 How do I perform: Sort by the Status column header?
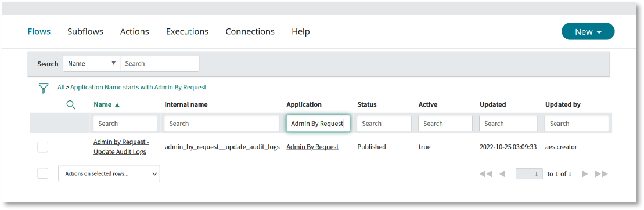(x=367, y=104)
